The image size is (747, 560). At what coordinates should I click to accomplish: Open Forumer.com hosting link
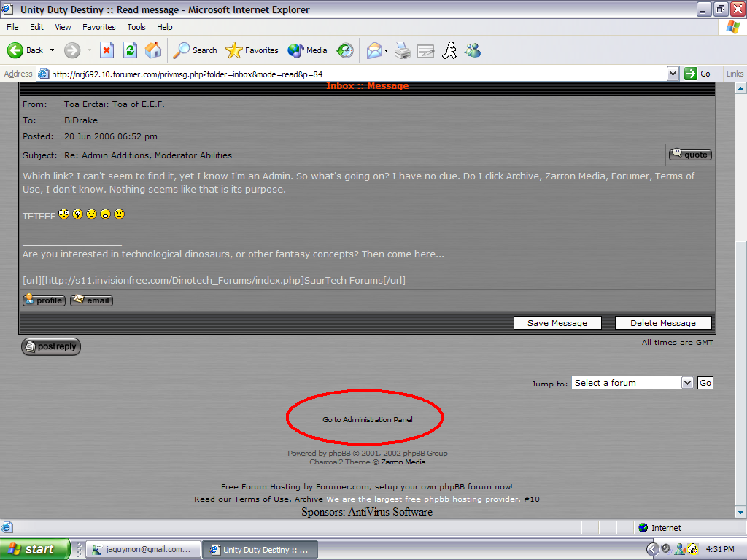[343, 486]
